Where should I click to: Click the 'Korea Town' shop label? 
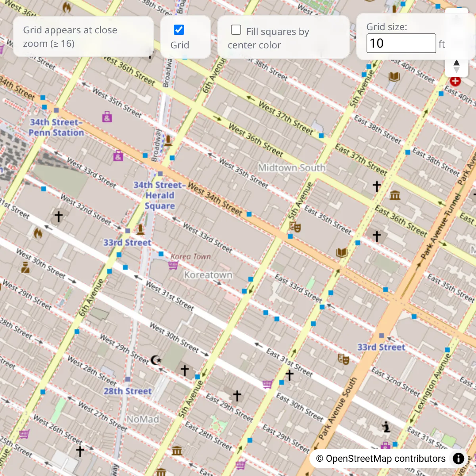point(191,257)
